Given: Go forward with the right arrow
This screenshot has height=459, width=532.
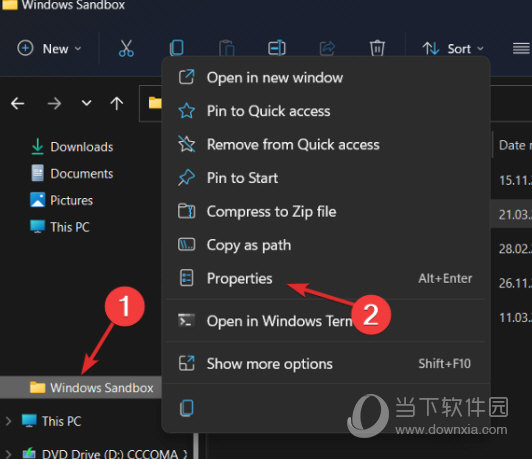Looking at the screenshot, I should point(54,103).
